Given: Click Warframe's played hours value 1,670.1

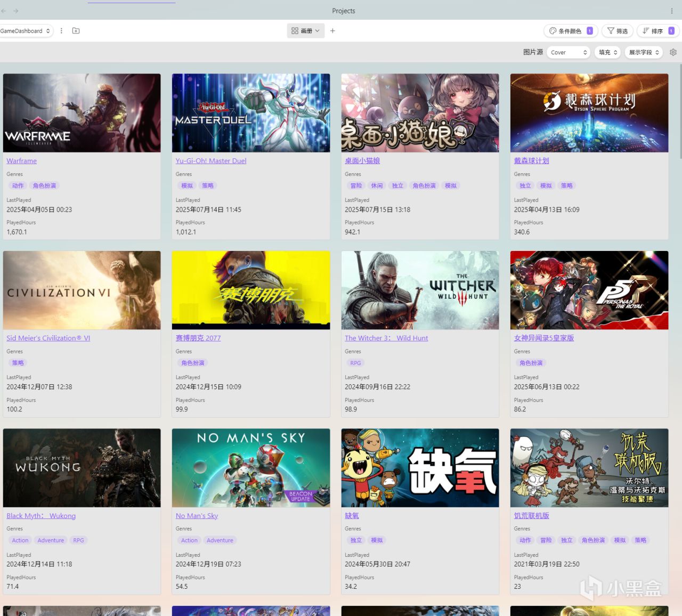Looking at the screenshot, I should pos(17,232).
